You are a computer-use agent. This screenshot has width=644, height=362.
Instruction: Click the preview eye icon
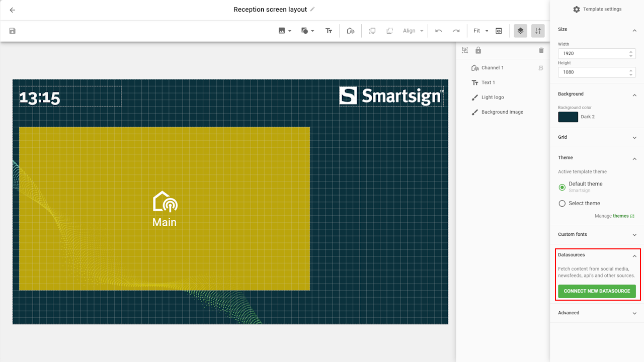coord(499,31)
